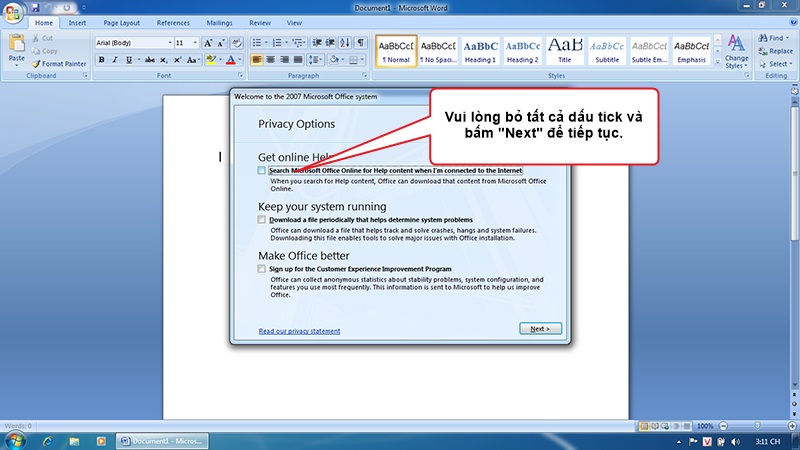Click the Bullets list icon
Viewport: 800px width, 450px height.
point(257,43)
